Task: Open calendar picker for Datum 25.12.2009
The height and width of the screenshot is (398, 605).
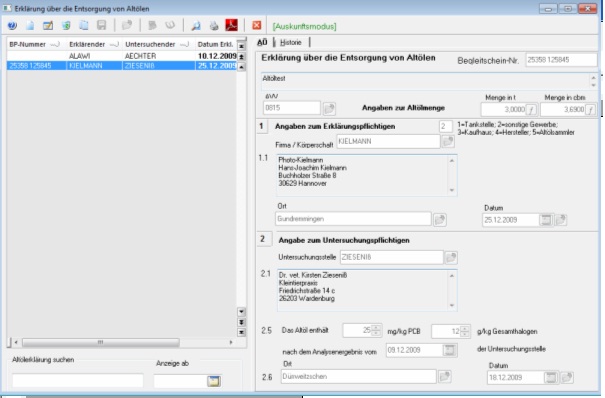Action: point(546,220)
